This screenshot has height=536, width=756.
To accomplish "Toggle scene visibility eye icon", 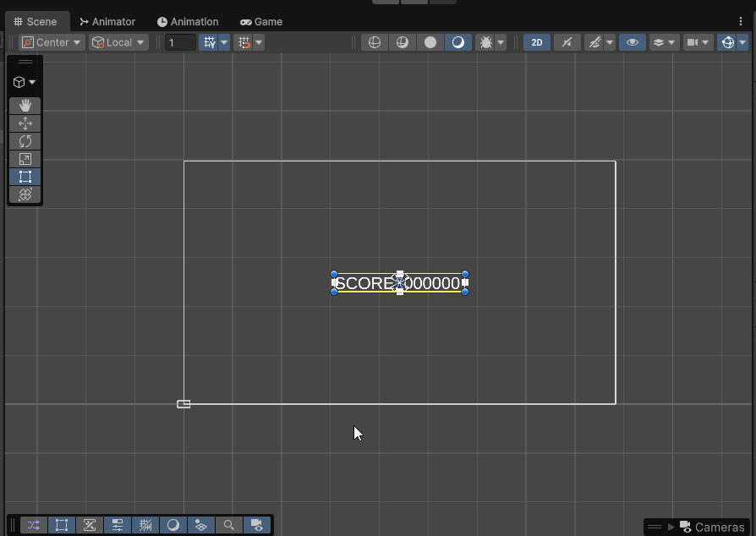I will click(x=632, y=42).
